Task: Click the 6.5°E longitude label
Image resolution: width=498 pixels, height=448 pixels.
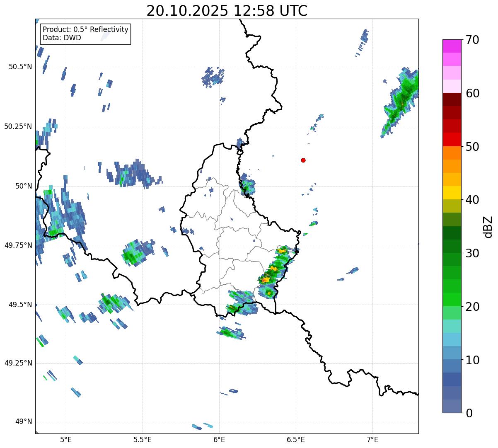Action: (x=296, y=439)
